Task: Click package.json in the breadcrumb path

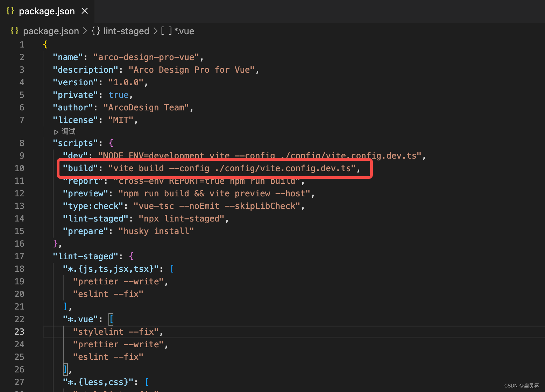Action: [x=51, y=31]
